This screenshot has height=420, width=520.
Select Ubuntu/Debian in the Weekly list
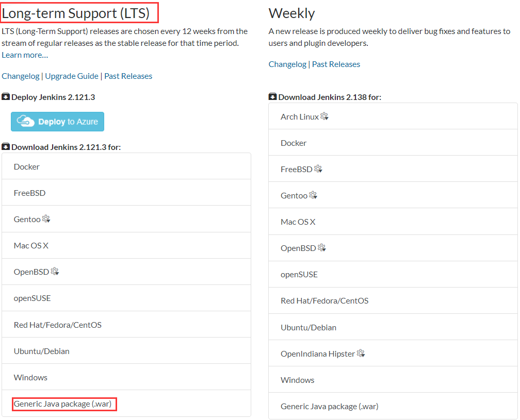coord(393,327)
